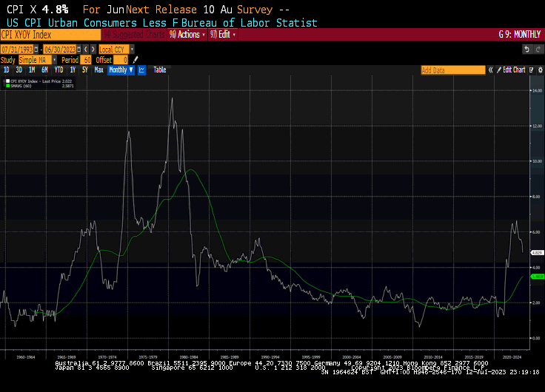Shift date range forward with right chevron
The image size is (545, 392).
click(93, 50)
